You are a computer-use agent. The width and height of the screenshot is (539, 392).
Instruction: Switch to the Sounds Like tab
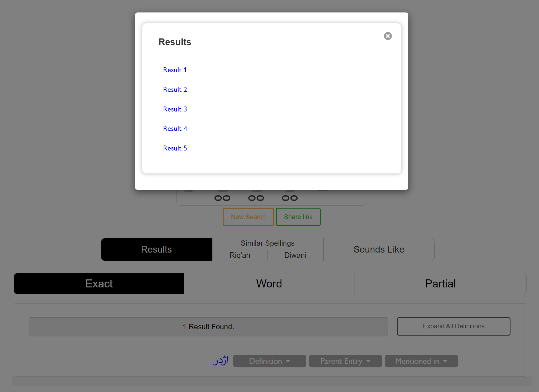pyautogui.click(x=379, y=250)
